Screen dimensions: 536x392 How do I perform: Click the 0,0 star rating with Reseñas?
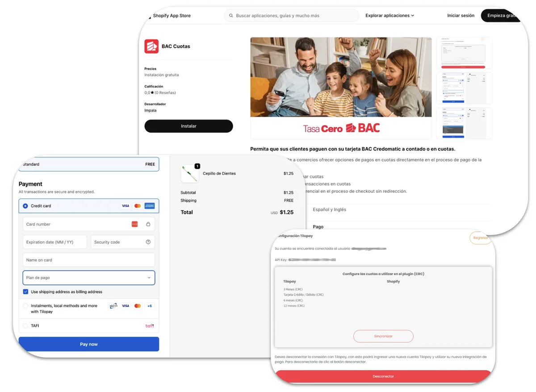pos(160,93)
